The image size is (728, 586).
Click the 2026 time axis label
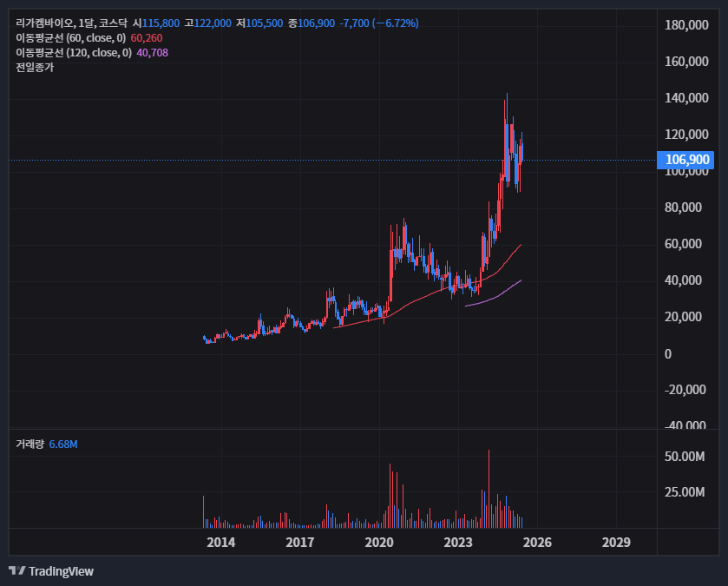537,543
